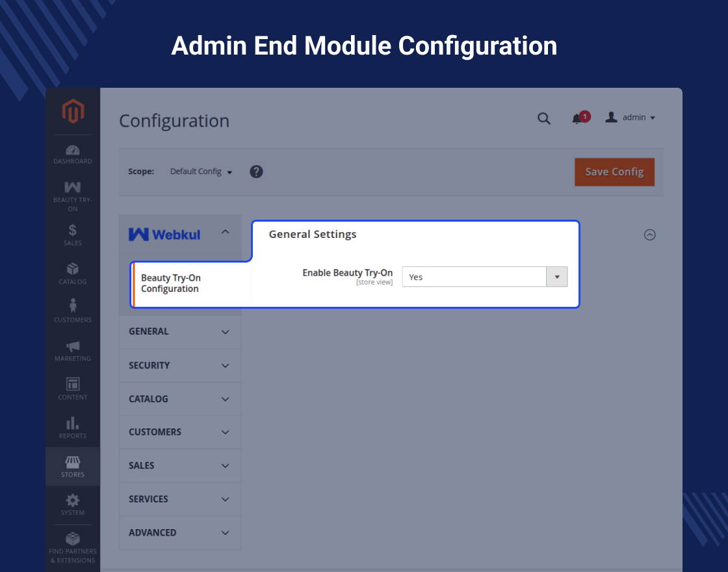Collapse the Webkul config tab
Image resolution: width=728 pixels, height=572 pixels.
click(x=225, y=232)
